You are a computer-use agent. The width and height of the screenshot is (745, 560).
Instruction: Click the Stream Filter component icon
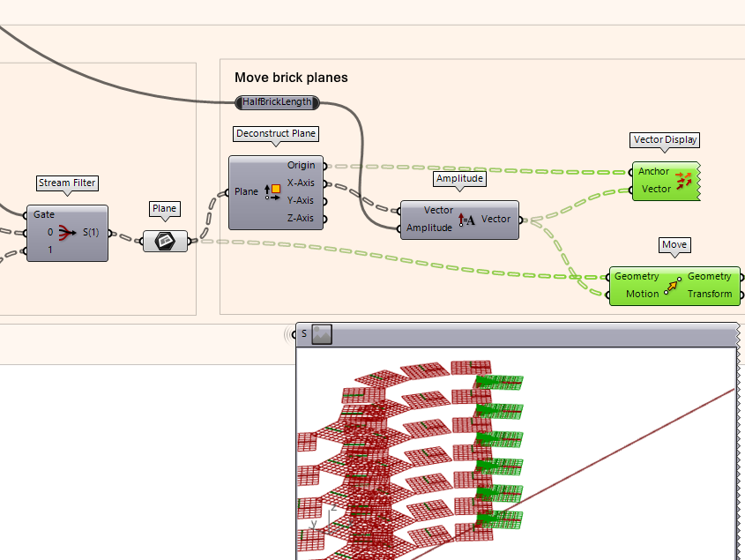pos(68,233)
